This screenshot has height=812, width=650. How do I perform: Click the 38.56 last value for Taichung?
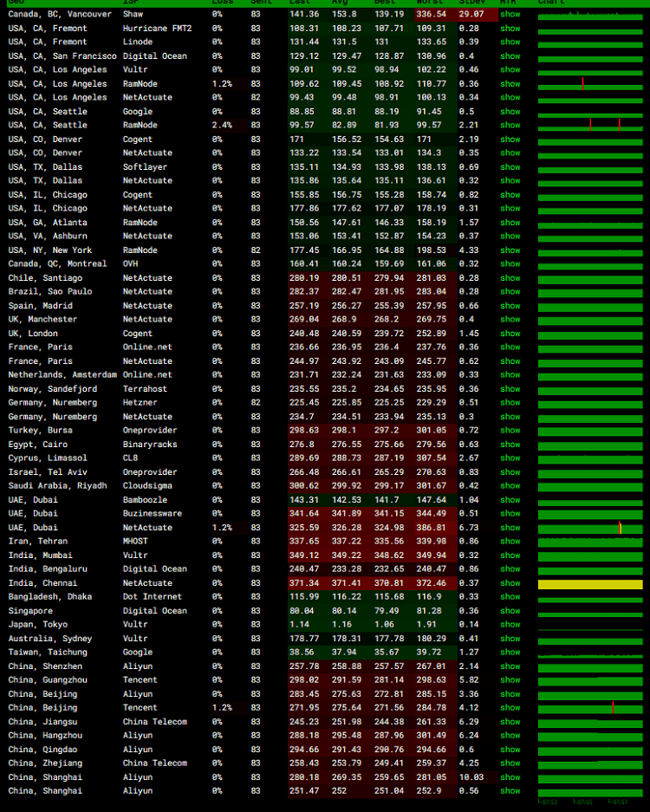[x=302, y=652]
